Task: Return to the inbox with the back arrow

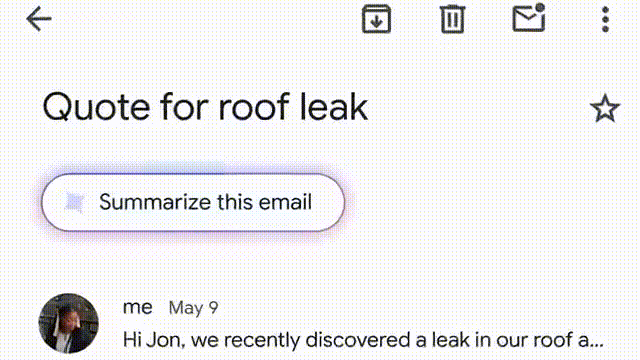Action: tap(39, 19)
